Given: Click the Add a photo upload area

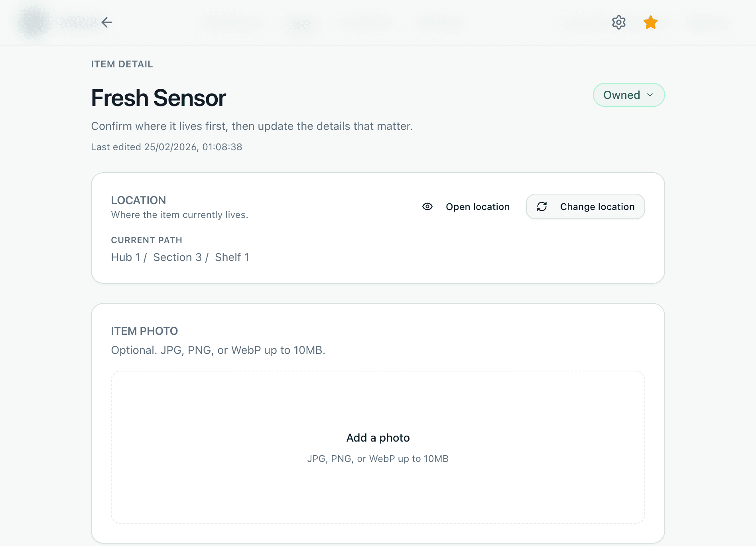Looking at the screenshot, I should [378, 438].
